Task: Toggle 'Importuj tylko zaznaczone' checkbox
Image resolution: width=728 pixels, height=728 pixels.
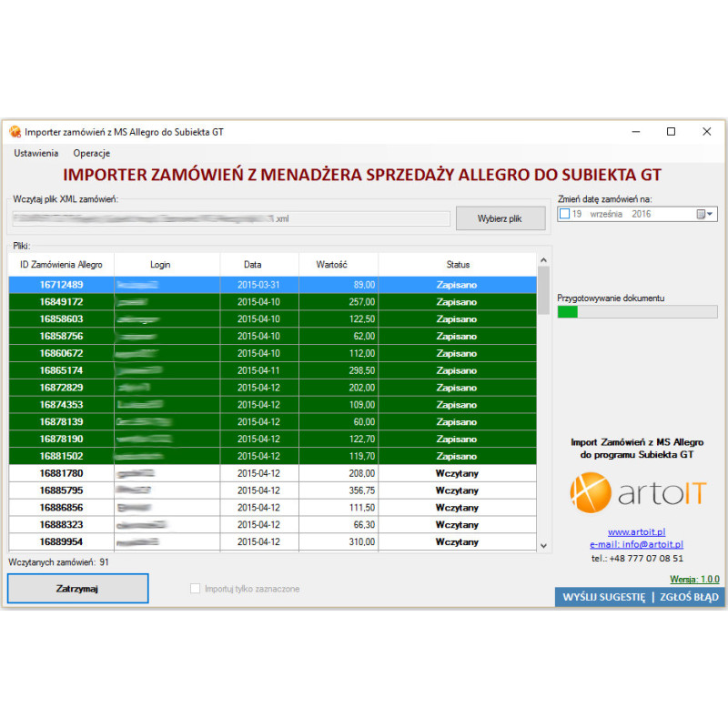Action: click(195, 589)
